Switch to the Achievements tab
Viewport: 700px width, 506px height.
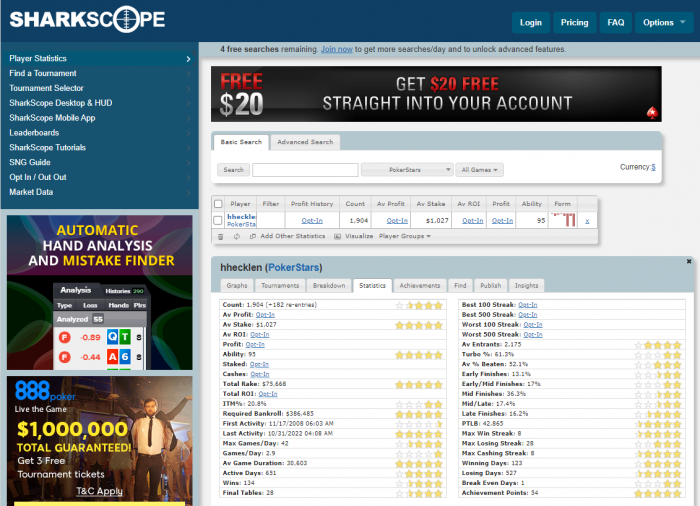[x=420, y=285]
